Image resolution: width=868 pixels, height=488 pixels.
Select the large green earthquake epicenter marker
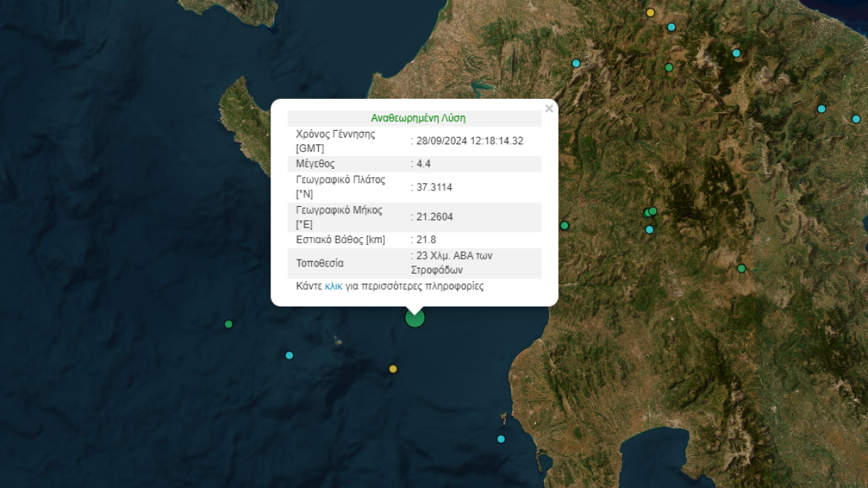coord(414,318)
